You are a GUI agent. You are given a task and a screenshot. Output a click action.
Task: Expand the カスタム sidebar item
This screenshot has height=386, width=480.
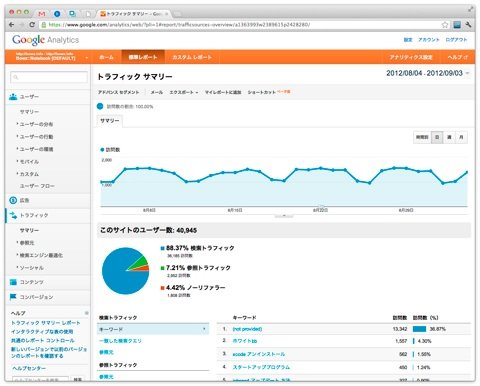(x=29, y=174)
